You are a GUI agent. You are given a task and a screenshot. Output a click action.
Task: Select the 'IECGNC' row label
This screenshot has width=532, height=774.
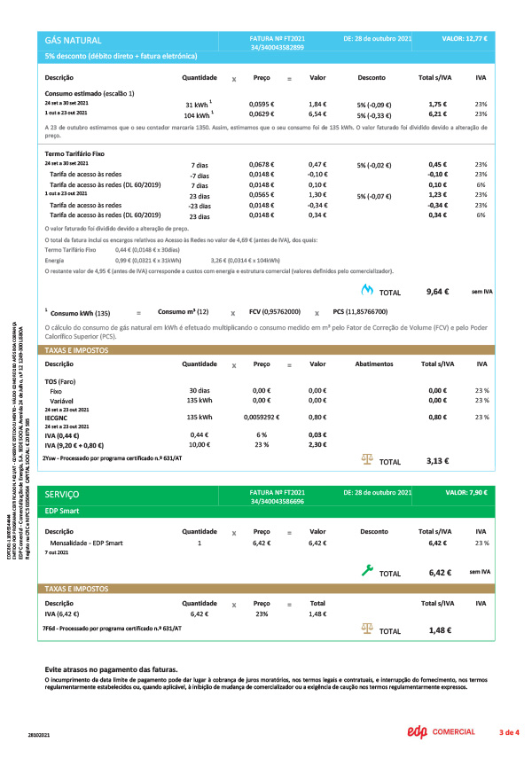pyautogui.click(x=56, y=418)
